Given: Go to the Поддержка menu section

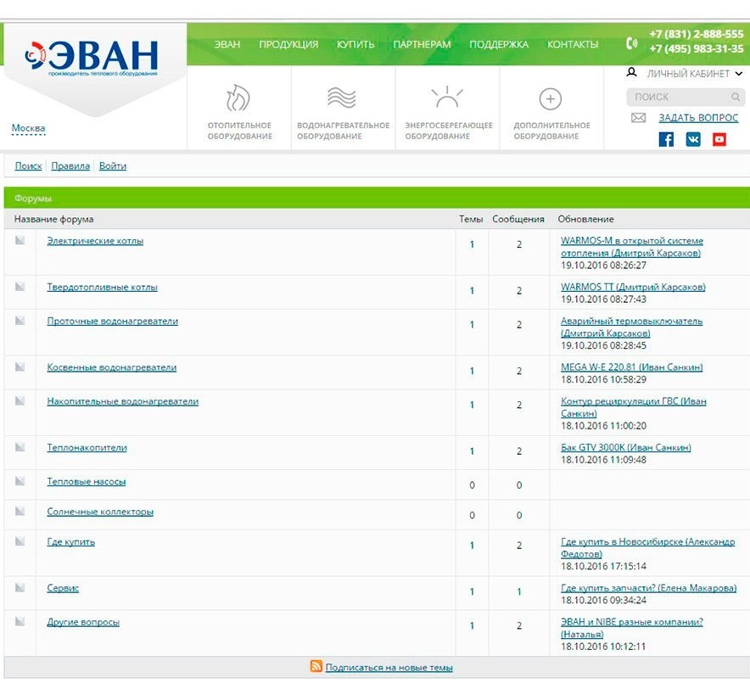Looking at the screenshot, I should tap(498, 44).
